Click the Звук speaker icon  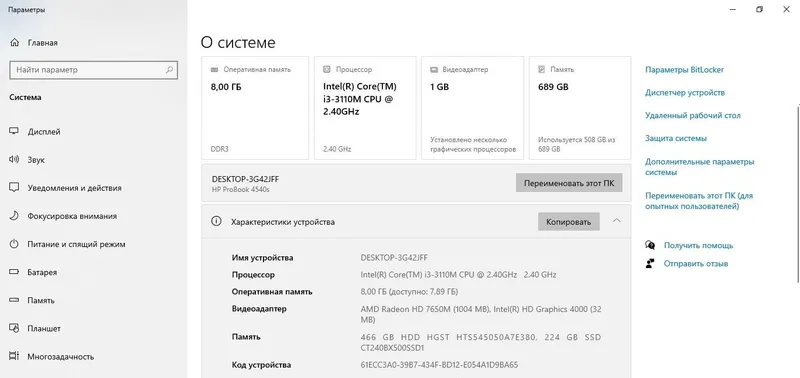(14, 160)
